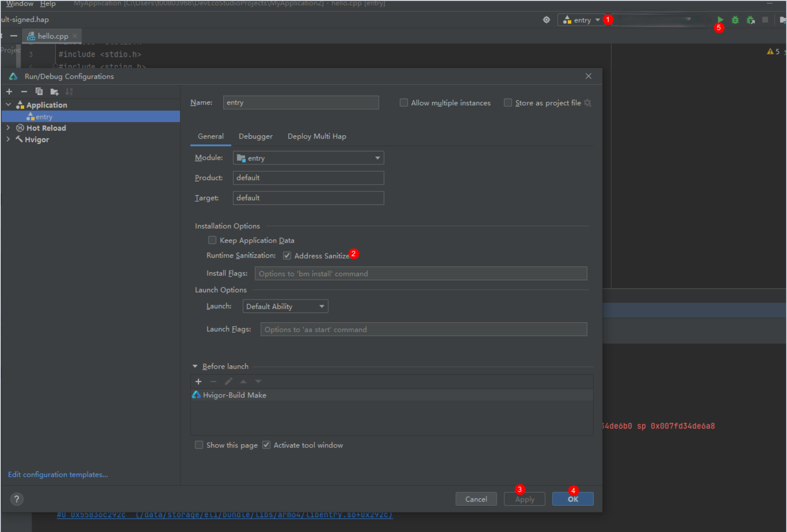Select the entry configuration in tree
This screenshot has width=787, height=532.
44,117
